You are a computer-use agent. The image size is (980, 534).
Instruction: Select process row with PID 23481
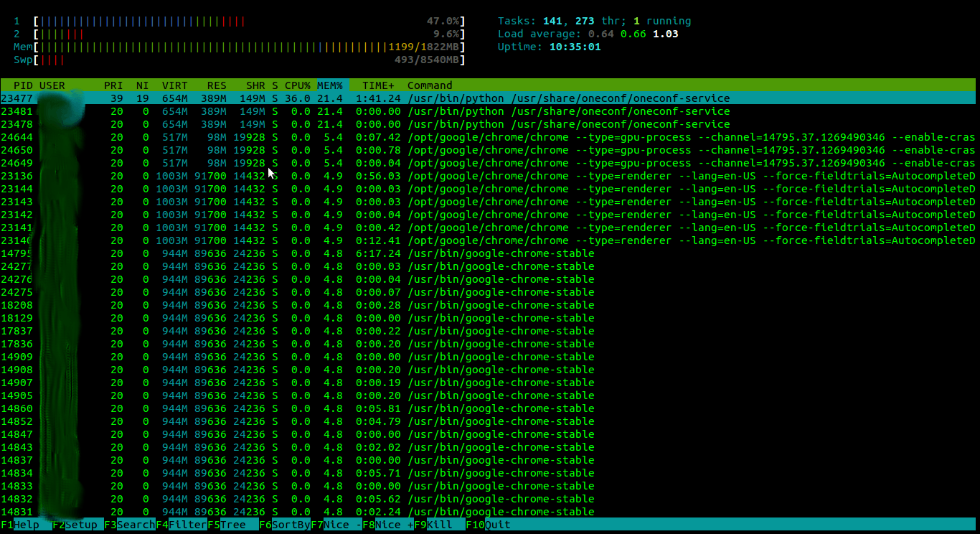(x=488, y=111)
